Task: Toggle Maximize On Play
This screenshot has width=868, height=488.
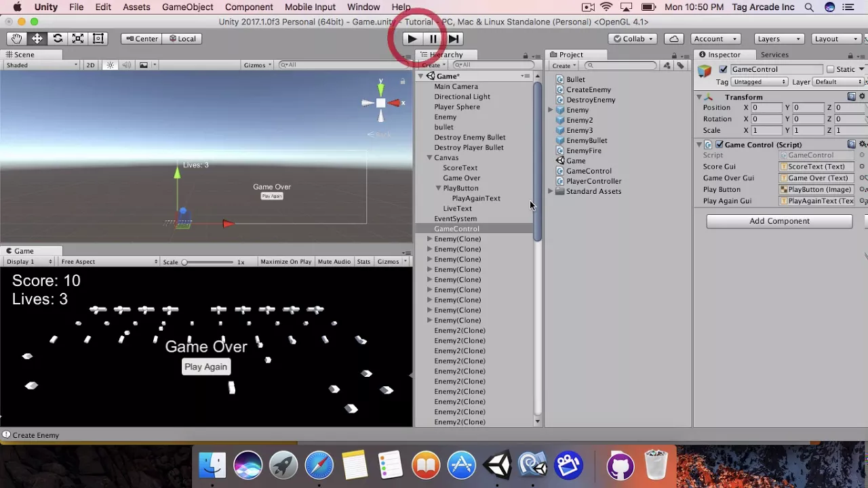Action: coord(285,262)
